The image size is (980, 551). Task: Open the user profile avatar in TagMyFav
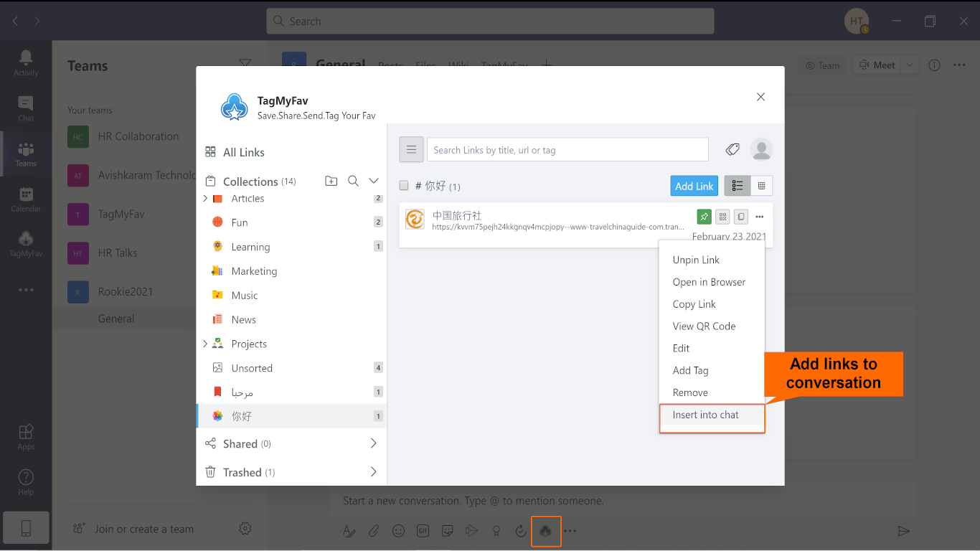761,149
